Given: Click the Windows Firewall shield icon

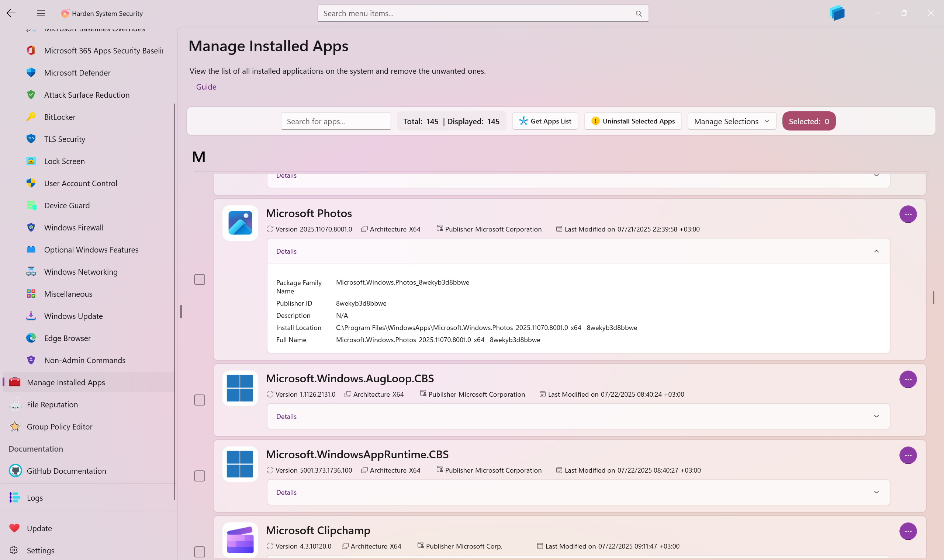Looking at the screenshot, I should pos(31,227).
